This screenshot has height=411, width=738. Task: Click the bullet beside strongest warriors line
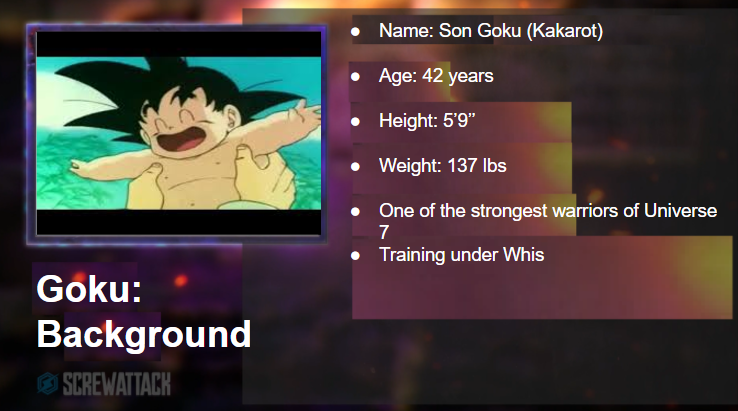tap(355, 211)
